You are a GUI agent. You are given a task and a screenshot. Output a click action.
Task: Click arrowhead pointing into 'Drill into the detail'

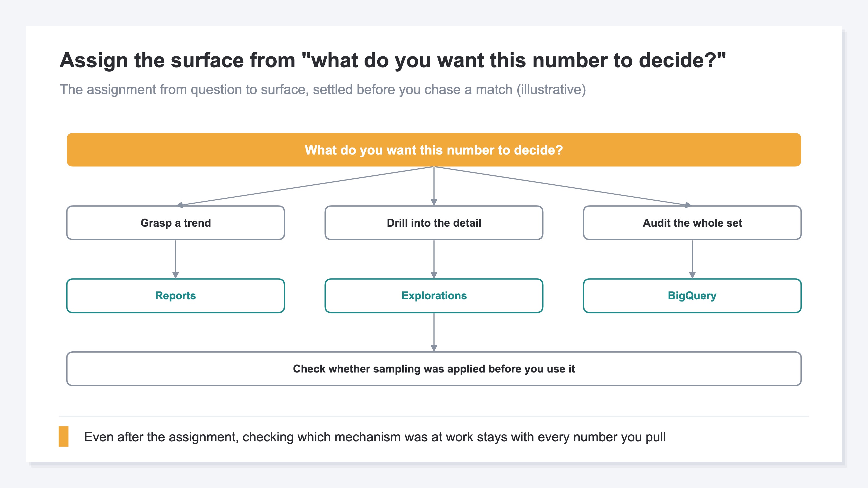(434, 202)
